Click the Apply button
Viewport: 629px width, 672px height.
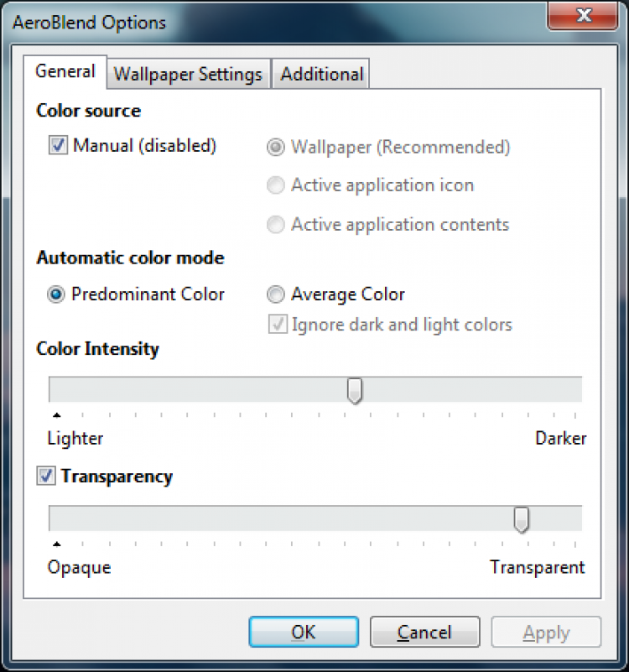[546, 632]
